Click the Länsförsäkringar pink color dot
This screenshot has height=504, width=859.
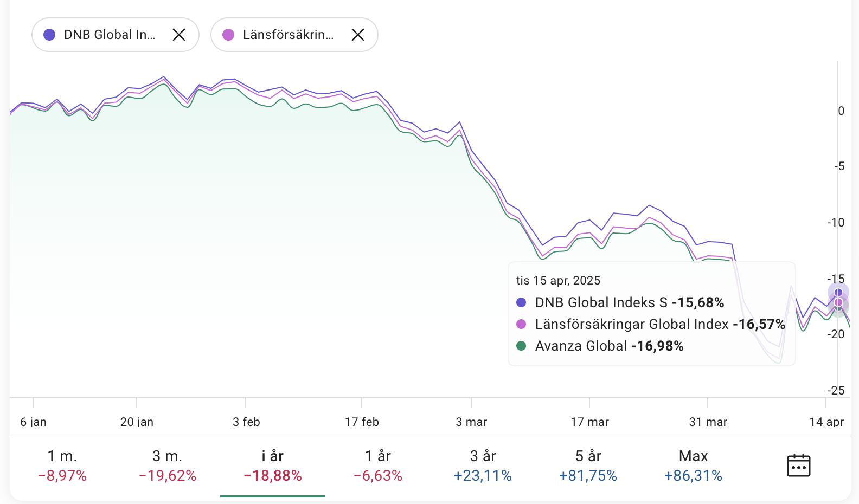[x=228, y=35]
